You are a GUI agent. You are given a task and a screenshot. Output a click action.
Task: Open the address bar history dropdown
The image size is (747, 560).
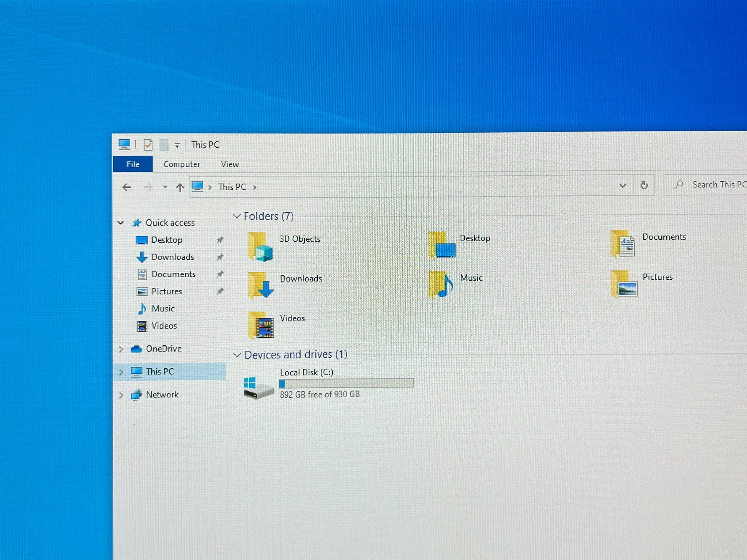coord(623,186)
